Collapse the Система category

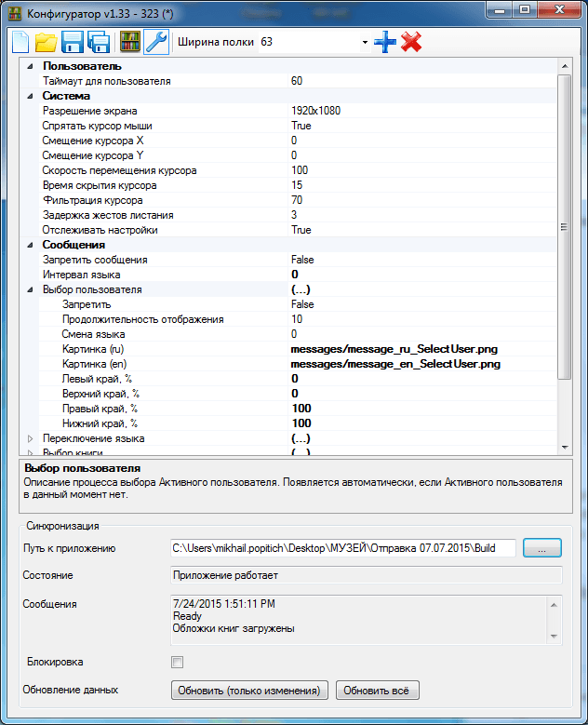pos(30,96)
